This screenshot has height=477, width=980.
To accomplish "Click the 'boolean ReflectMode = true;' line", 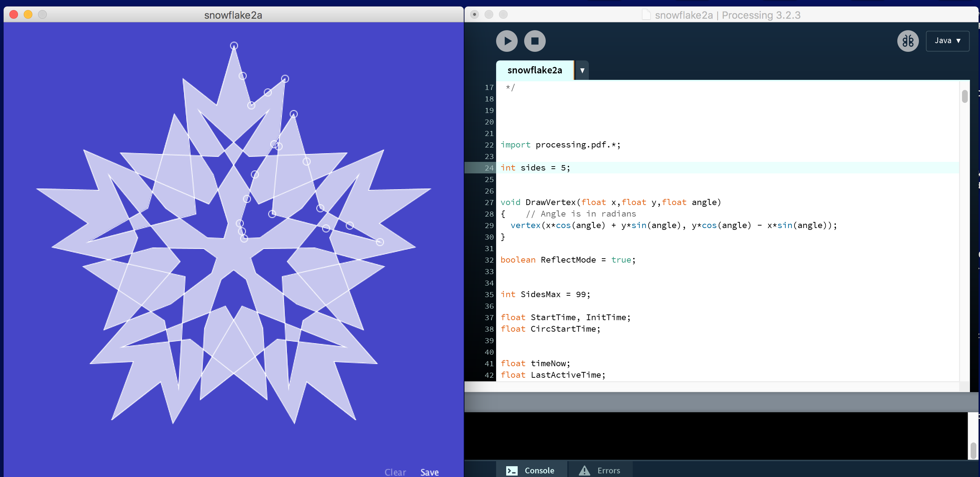I will click(x=568, y=260).
